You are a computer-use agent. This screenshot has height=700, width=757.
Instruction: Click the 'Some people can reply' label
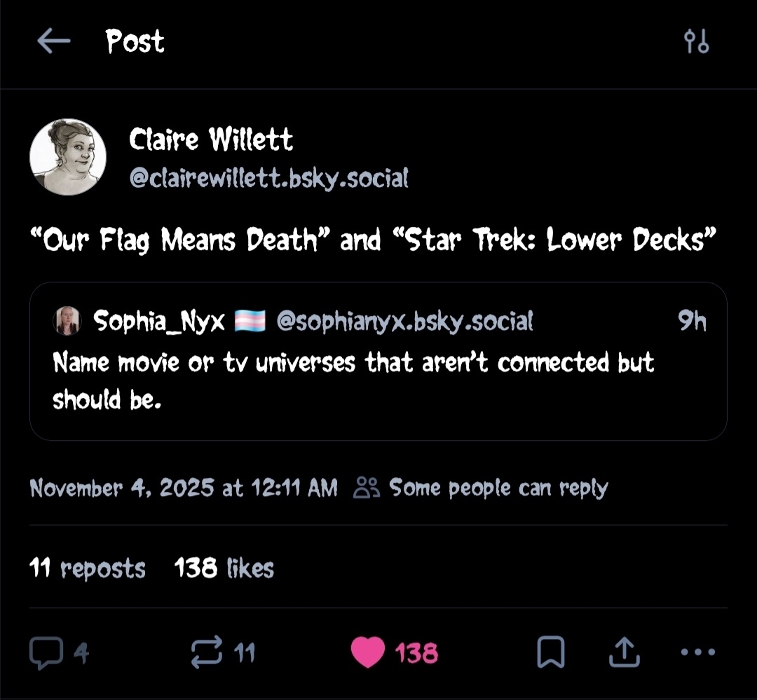(x=498, y=488)
